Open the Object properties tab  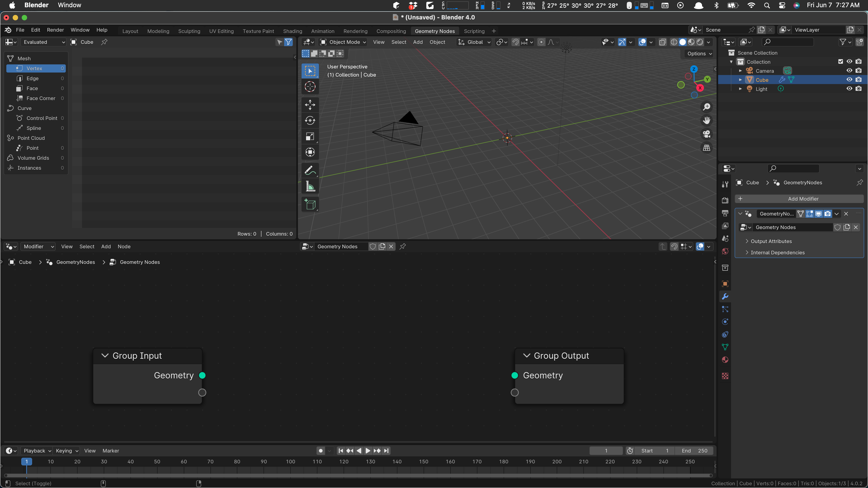pos(725,284)
